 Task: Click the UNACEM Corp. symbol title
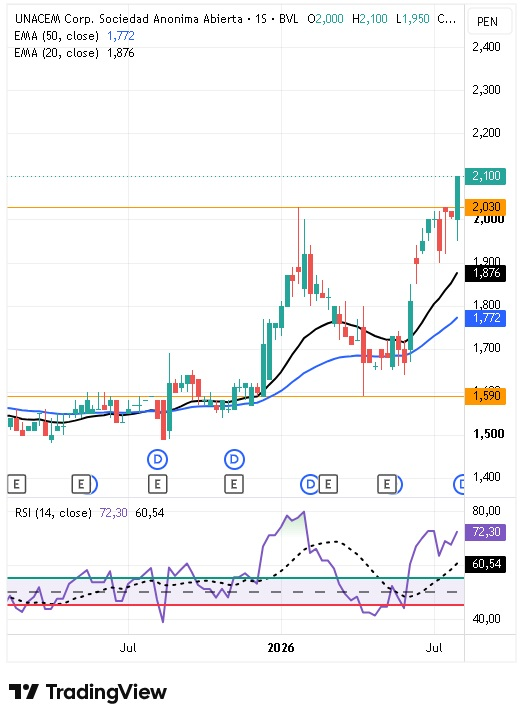128,19
